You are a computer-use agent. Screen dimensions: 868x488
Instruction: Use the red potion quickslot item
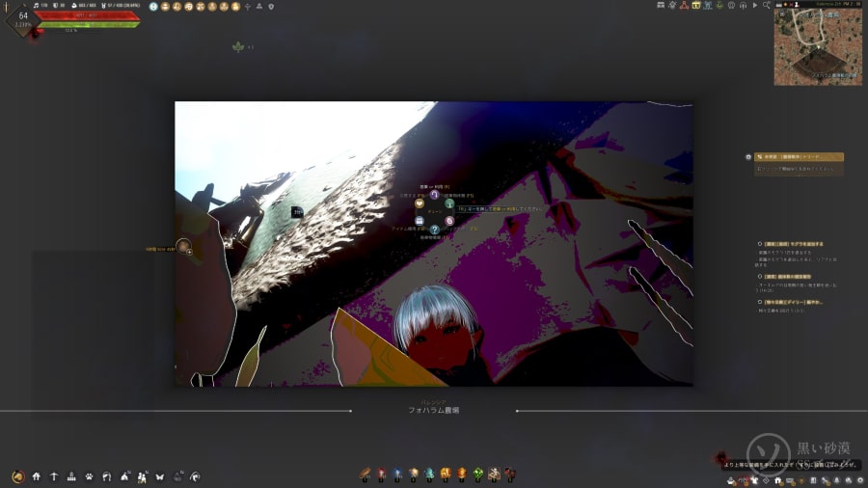(381, 474)
